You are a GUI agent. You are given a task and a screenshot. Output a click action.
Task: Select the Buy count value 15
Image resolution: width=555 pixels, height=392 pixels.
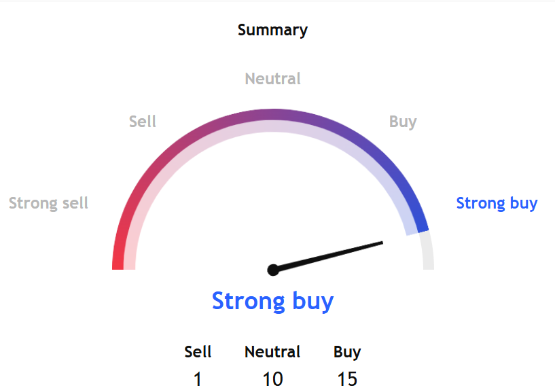pos(347,378)
